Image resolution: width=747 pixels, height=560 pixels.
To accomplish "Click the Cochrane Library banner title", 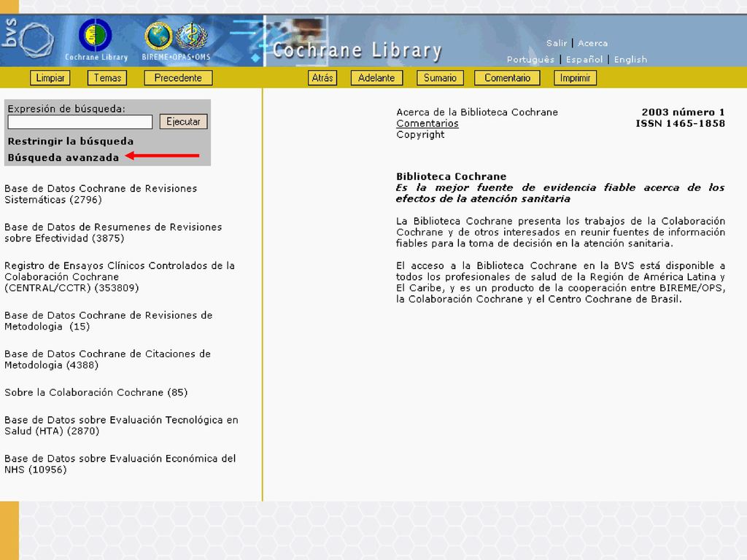I will pos(357,50).
